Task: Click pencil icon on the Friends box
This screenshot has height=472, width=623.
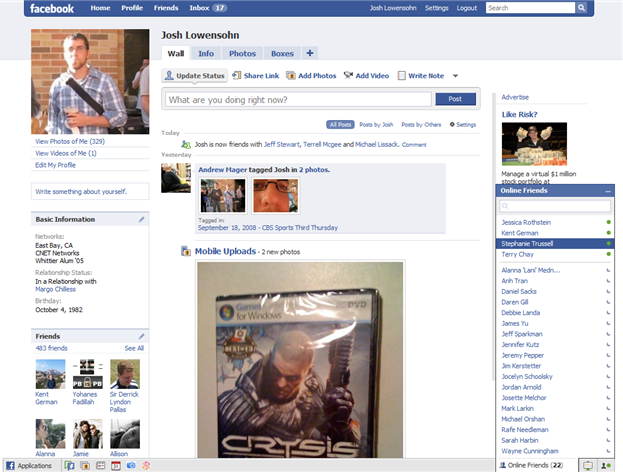Action: click(x=141, y=336)
